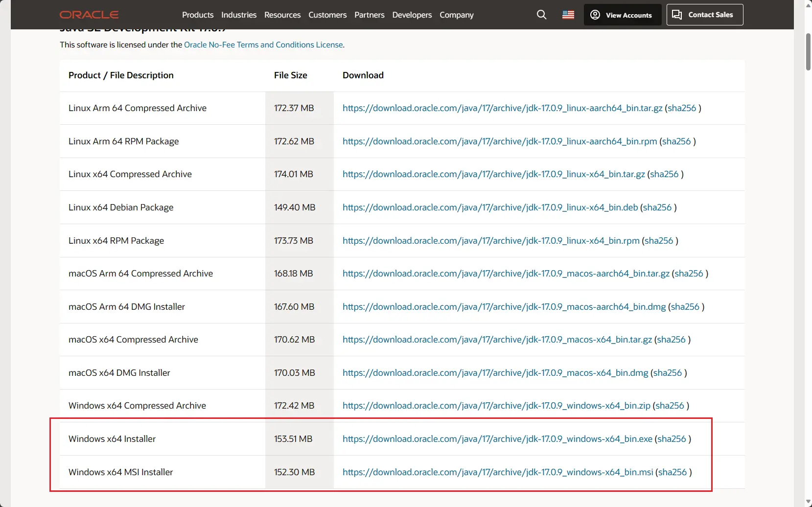Open the Developers menu
This screenshot has height=507, width=812.
point(412,15)
